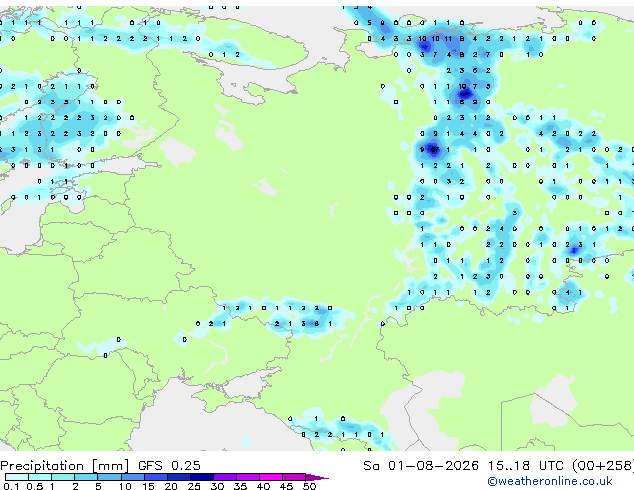
Task: Click the map value '11' near the top
Action: [x=448, y=39]
